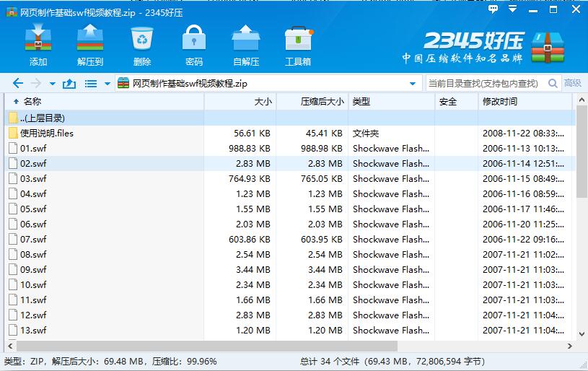Image resolution: width=588 pixels, height=371 pixels.
Task: Click the 删除 (Delete) recycle bin icon
Action: 142,38
